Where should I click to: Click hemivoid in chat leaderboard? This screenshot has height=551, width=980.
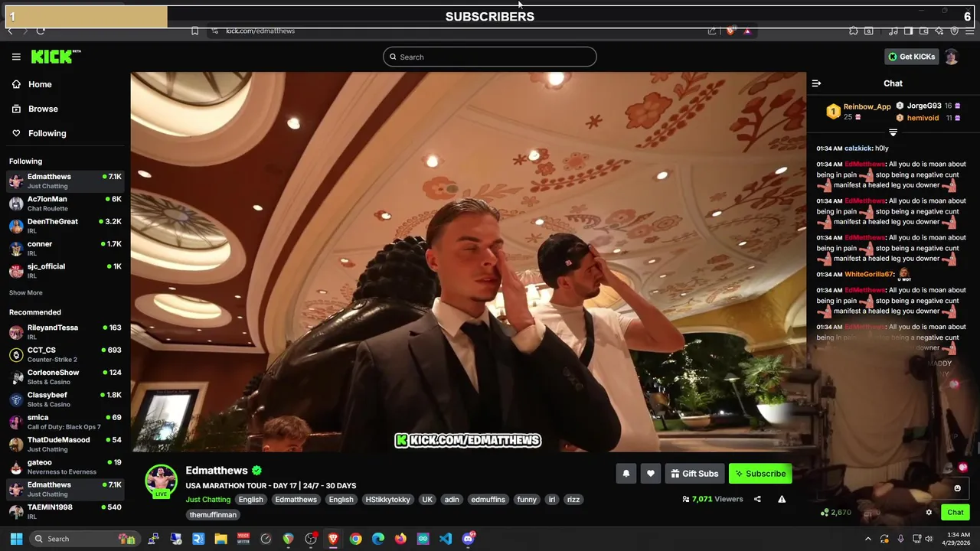(x=923, y=118)
